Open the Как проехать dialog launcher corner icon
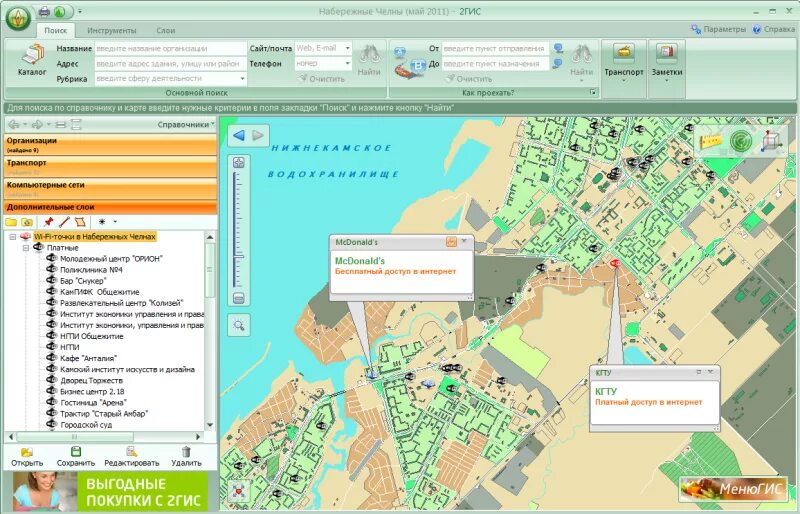This screenshot has height=514, width=800. [592, 92]
